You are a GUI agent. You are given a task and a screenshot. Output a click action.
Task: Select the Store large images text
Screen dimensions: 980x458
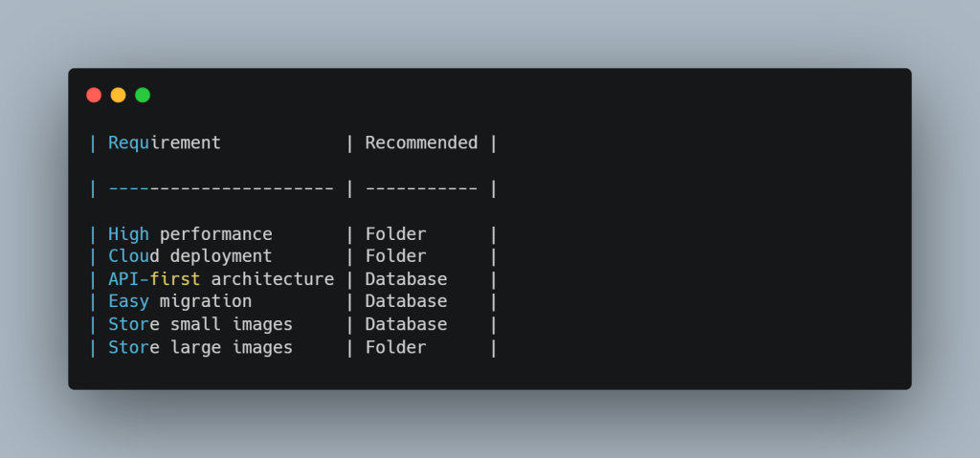point(200,348)
